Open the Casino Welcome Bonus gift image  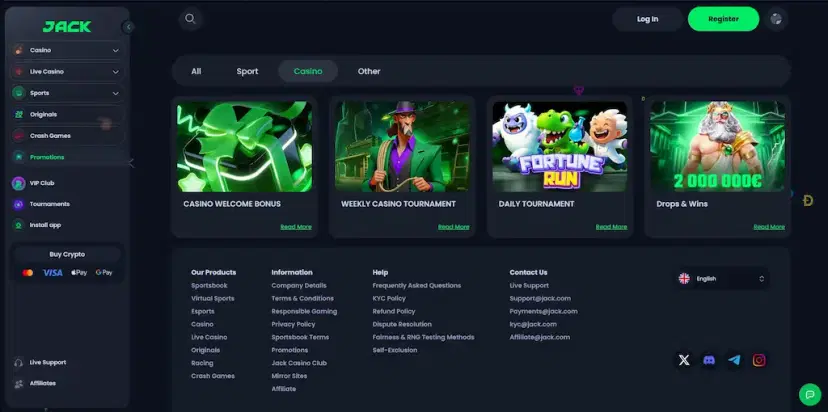244,146
